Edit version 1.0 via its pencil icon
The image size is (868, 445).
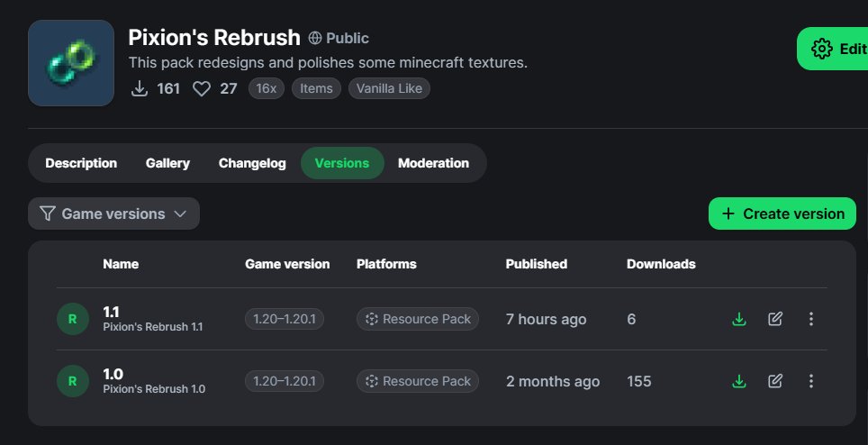(x=775, y=381)
